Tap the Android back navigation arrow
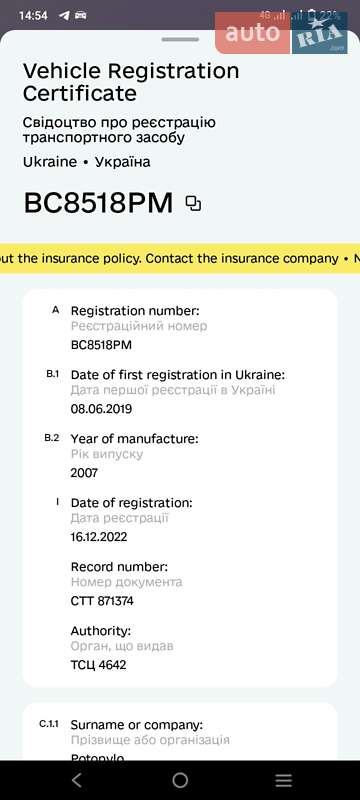 (76, 780)
